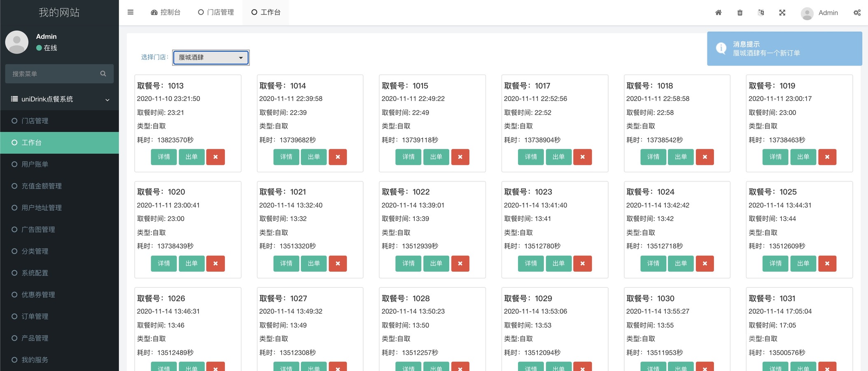Toggle the sidebar hamburger menu icon
This screenshot has height=371, width=868.
(x=131, y=12)
